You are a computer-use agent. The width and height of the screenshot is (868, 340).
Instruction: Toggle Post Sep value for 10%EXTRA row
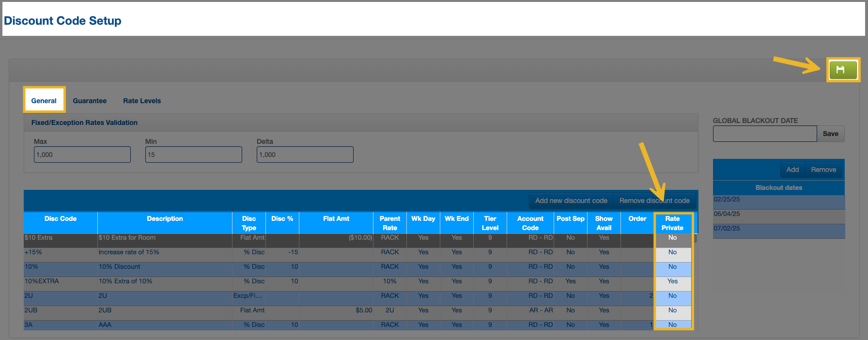coord(571,281)
